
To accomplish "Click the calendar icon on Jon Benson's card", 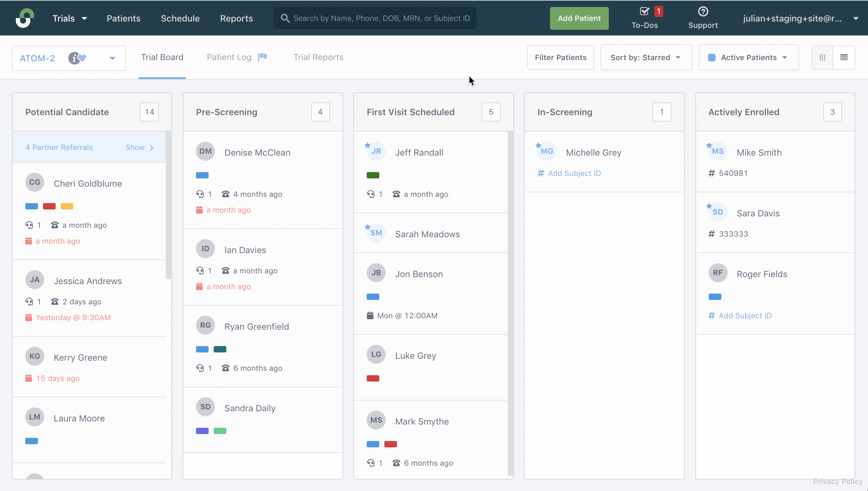I will coord(370,316).
